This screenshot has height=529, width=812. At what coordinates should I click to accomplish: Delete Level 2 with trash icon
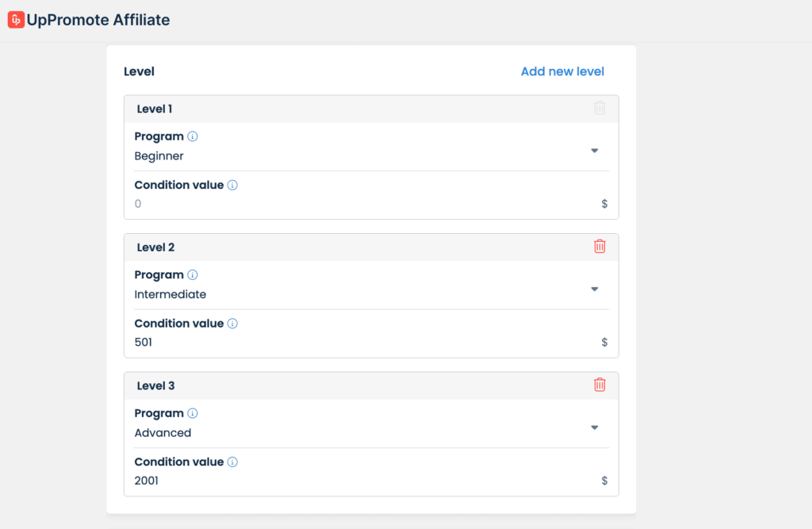pyautogui.click(x=599, y=247)
